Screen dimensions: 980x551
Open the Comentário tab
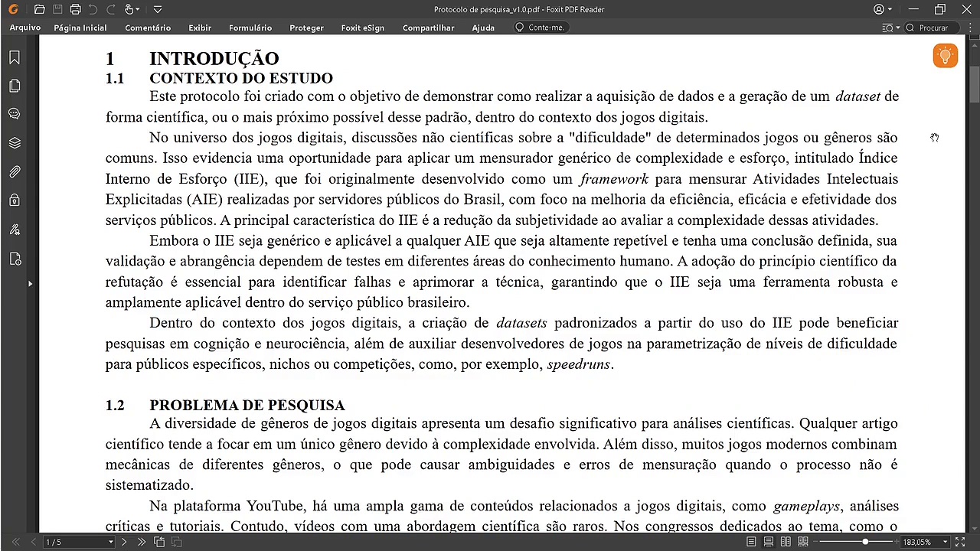coord(148,28)
